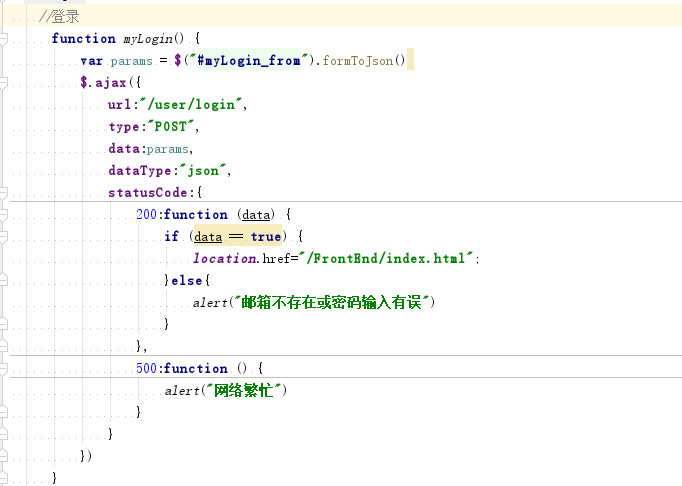682x486 pixels.
Task: Click the 邮箱不存在或密码输入有误 message string
Action: [x=332, y=302]
